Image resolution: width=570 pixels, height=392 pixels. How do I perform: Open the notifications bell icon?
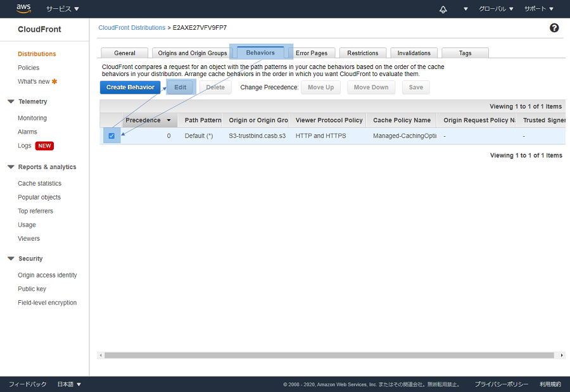[x=443, y=9]
